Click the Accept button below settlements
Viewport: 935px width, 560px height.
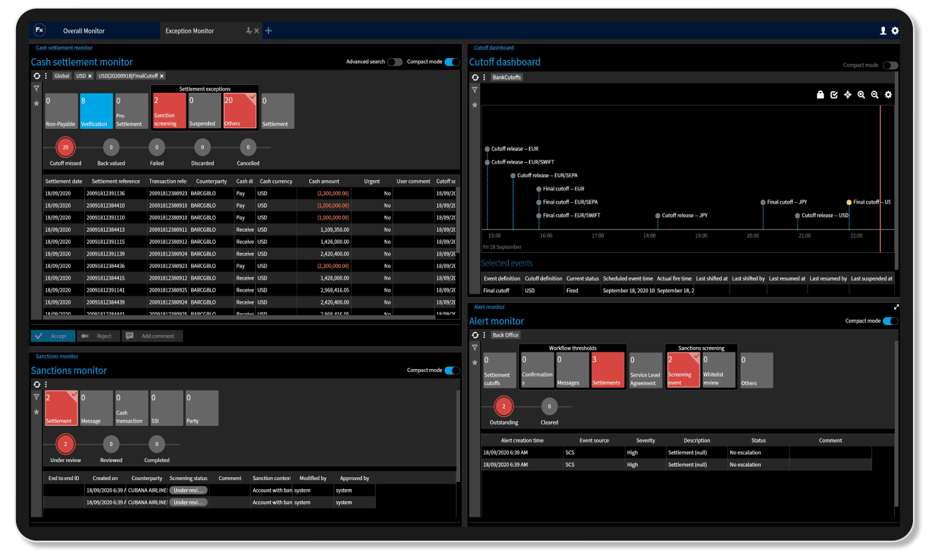52,336
